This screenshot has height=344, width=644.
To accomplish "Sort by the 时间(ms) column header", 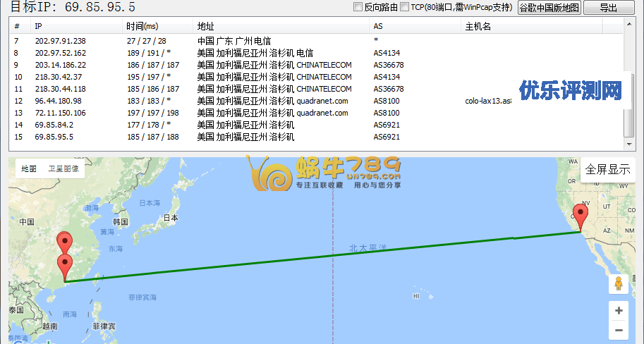I will pos(158,26).
